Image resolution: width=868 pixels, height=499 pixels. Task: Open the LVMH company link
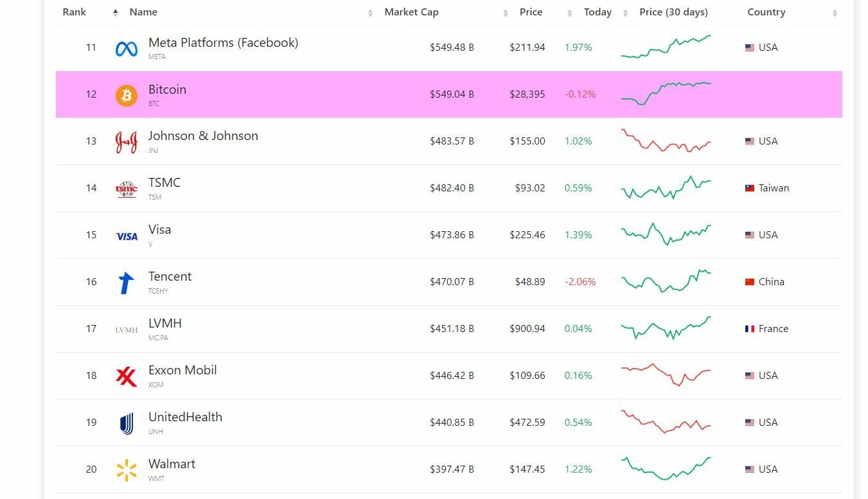click(x=165, y=324)
